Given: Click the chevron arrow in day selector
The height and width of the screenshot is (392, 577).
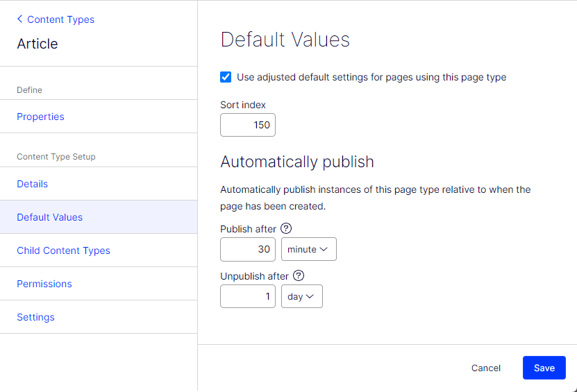Looking at the screenshot, I should click(x=310, y=296).
